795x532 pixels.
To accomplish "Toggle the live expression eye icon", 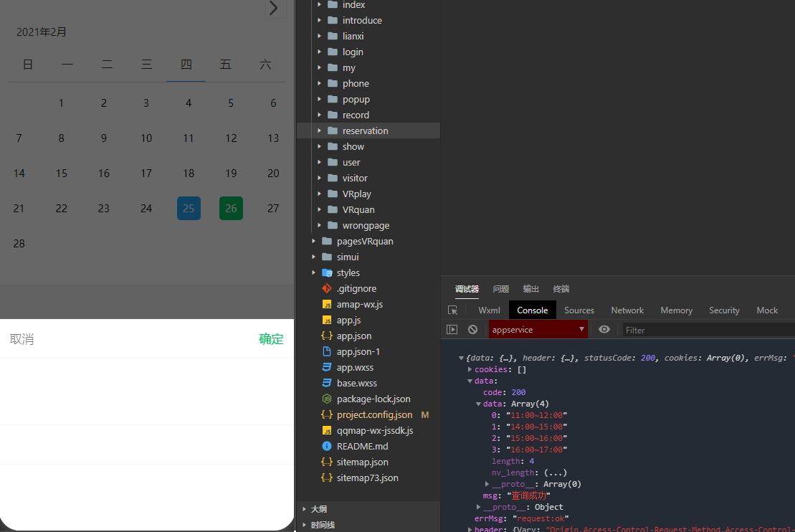I will 604,330.
